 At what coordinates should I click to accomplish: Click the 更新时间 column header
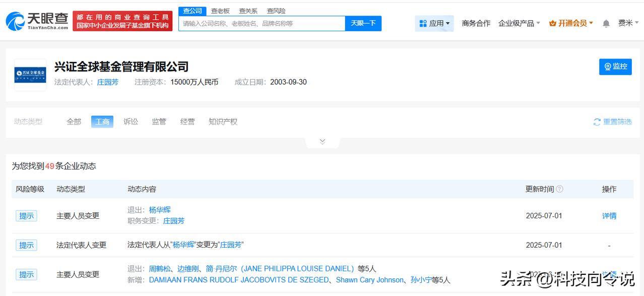[540, 189]
